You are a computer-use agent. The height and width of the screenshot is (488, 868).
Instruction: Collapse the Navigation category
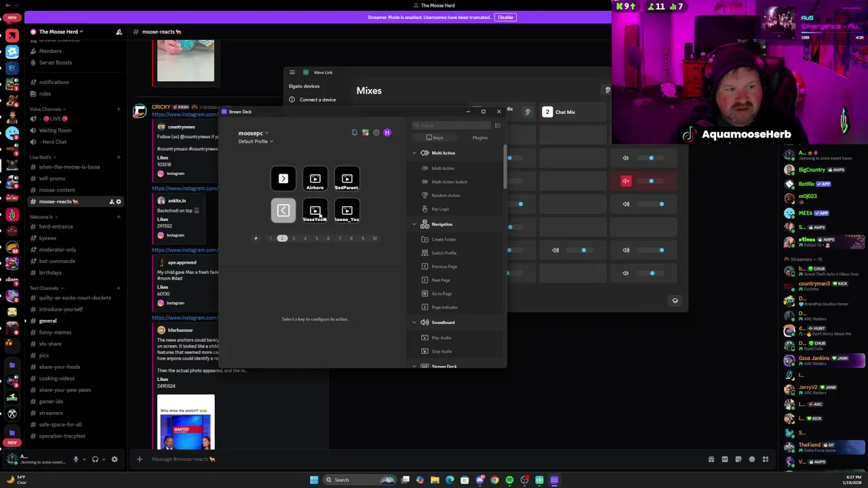pyautogui.click(x=414, y=224)
